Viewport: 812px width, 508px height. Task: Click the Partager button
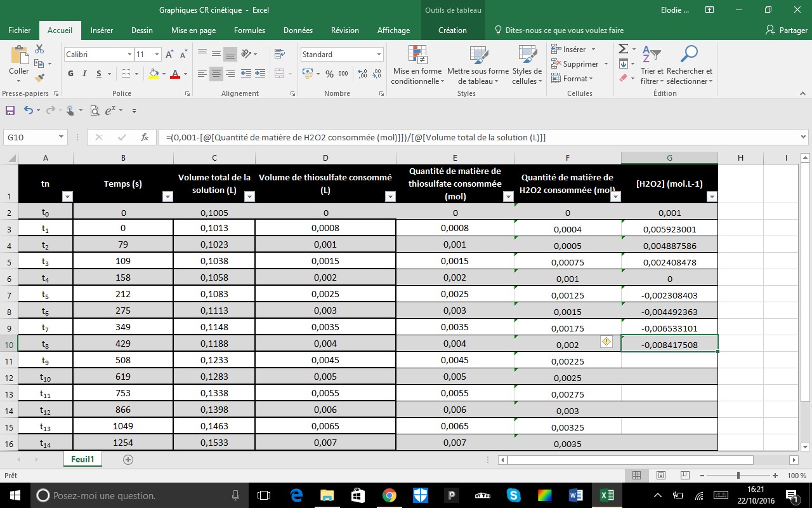coord(787,30)
